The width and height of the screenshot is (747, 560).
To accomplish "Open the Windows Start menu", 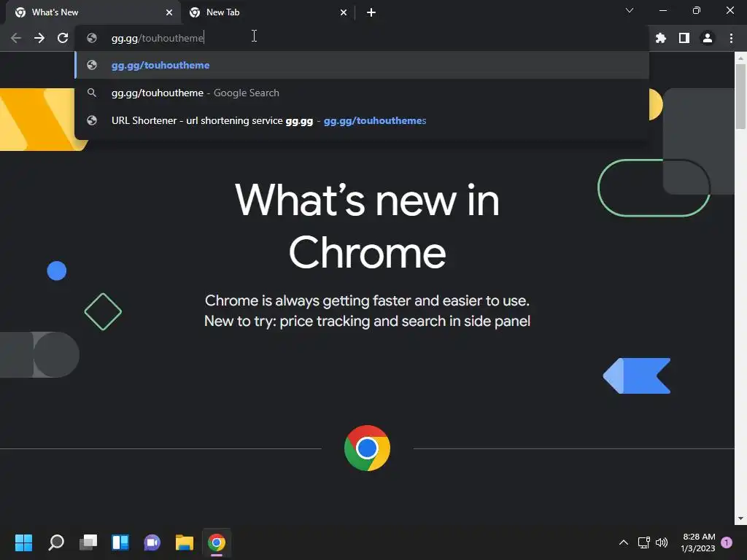I will [x=23, y=542].
